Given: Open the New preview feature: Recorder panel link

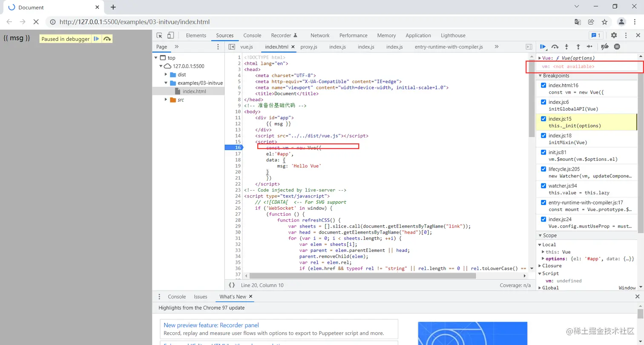Looking at the screenshot, I should 211,325.
